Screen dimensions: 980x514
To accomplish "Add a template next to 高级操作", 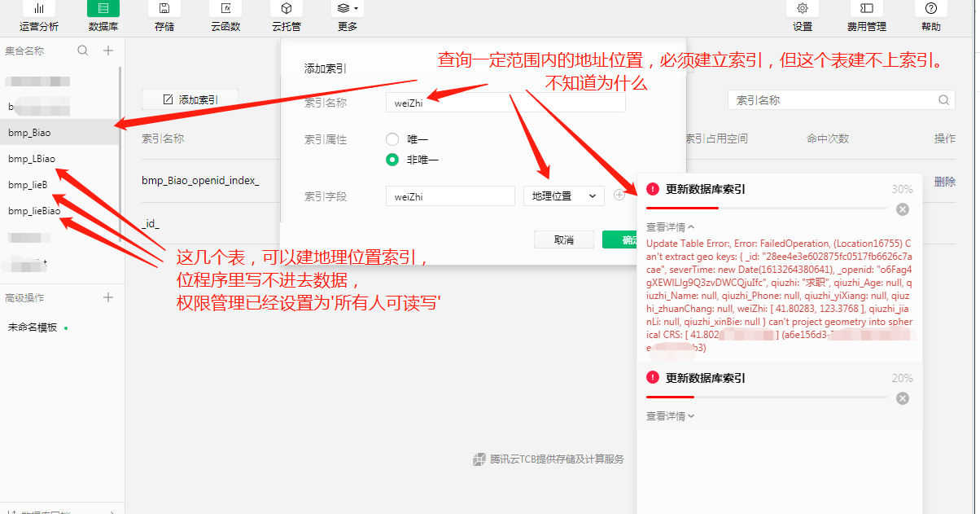I will pyautogui.click(x=108, y=297).
